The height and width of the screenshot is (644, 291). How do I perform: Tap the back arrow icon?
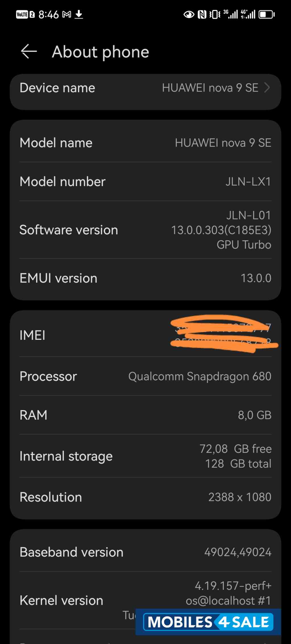(29, 52)
